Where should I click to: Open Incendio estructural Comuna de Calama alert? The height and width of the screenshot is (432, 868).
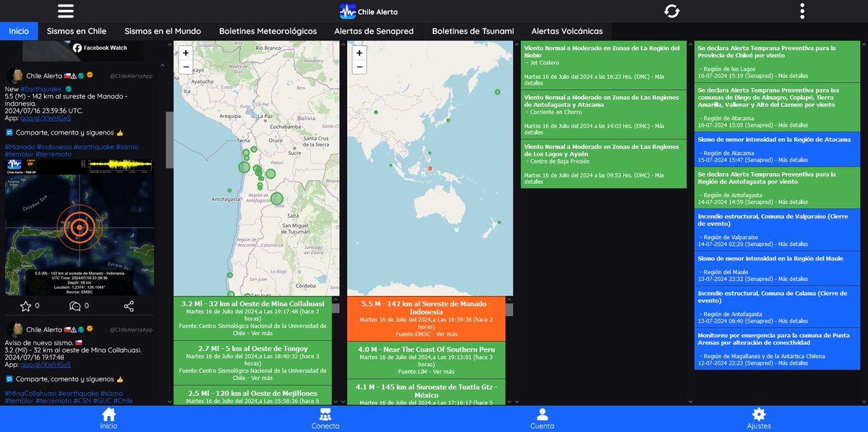[778, 307]
